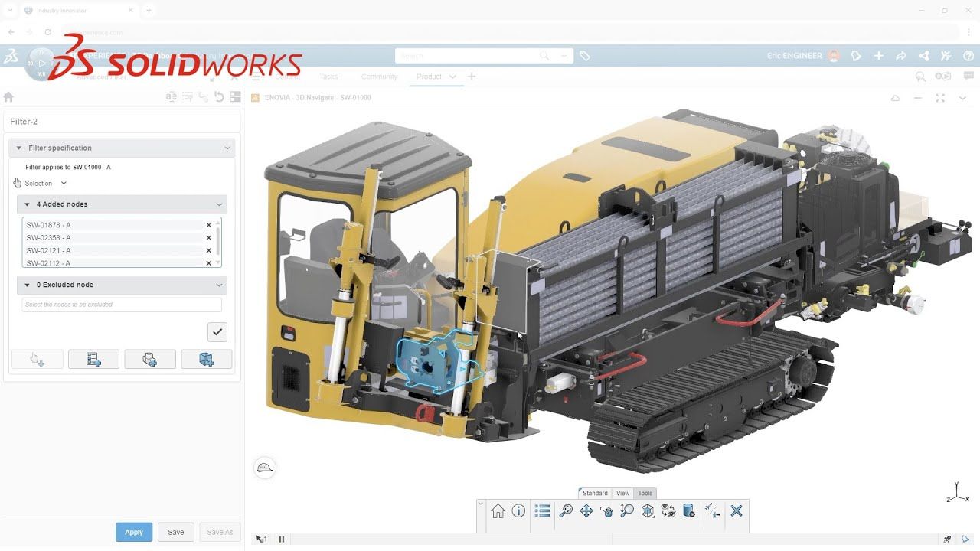
Task: Click the list tree display icon
Action: pyautogui.click(x=543, y=511)
